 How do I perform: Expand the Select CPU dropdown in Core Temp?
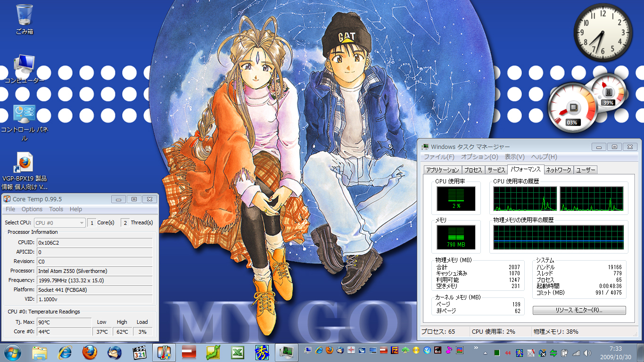pos(59,222)
